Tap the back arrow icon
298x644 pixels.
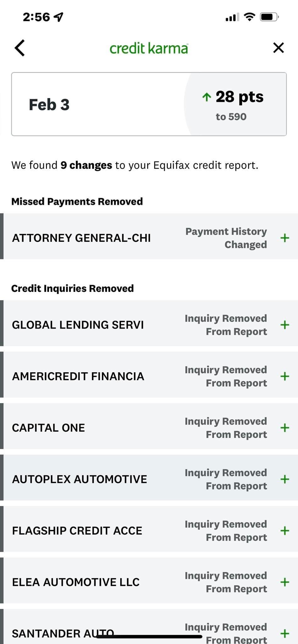click(20, 48)
